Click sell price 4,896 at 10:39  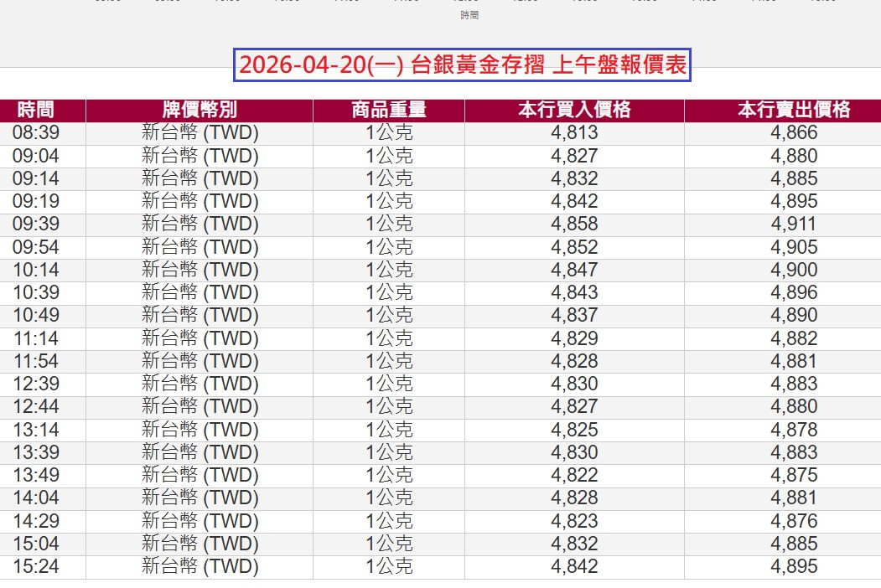coord(794,292)
